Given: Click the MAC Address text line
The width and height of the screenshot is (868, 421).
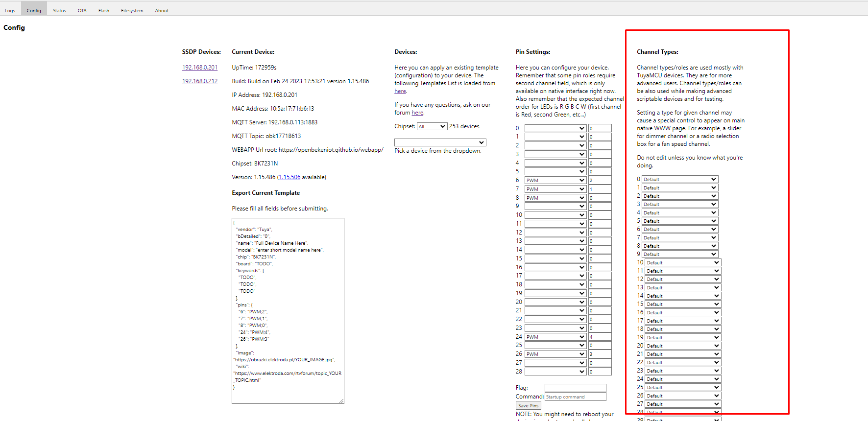Looking at the screenshot, I should [273, 109].
